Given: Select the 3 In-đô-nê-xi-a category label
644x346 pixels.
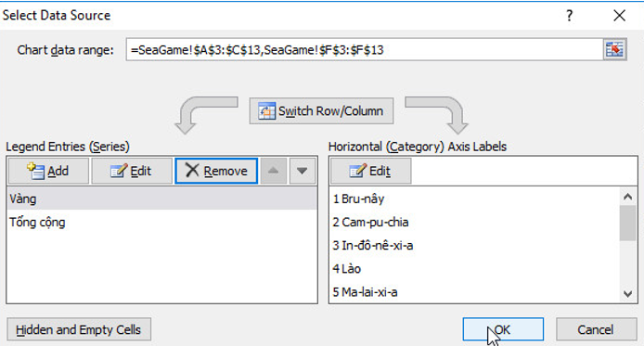Looking at the screenshot, I should point(475,246).
